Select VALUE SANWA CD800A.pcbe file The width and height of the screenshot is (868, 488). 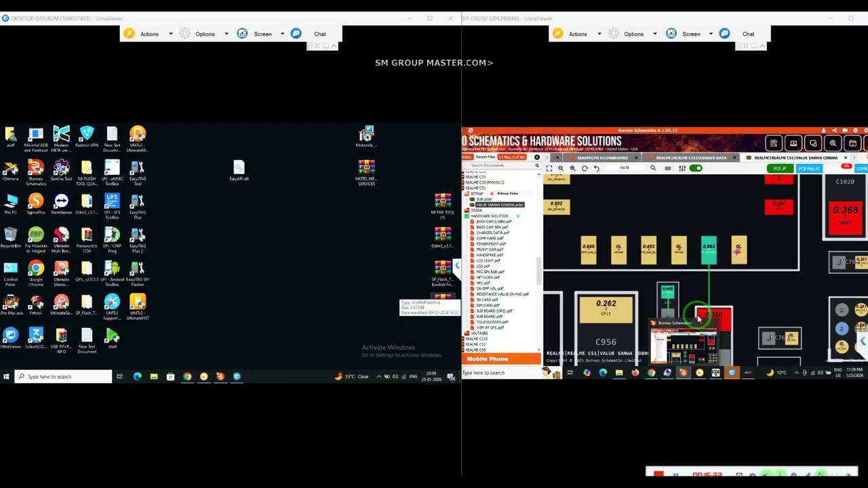point(500,205)
